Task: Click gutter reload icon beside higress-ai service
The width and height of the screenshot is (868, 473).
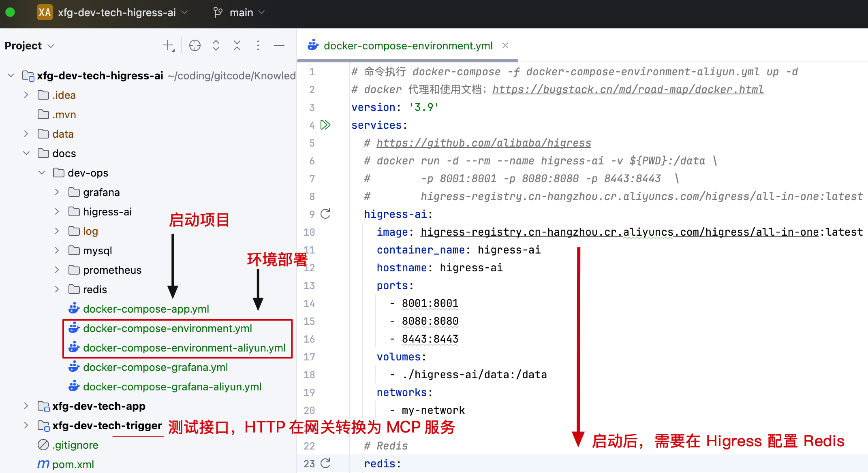Action: point(325,214)
